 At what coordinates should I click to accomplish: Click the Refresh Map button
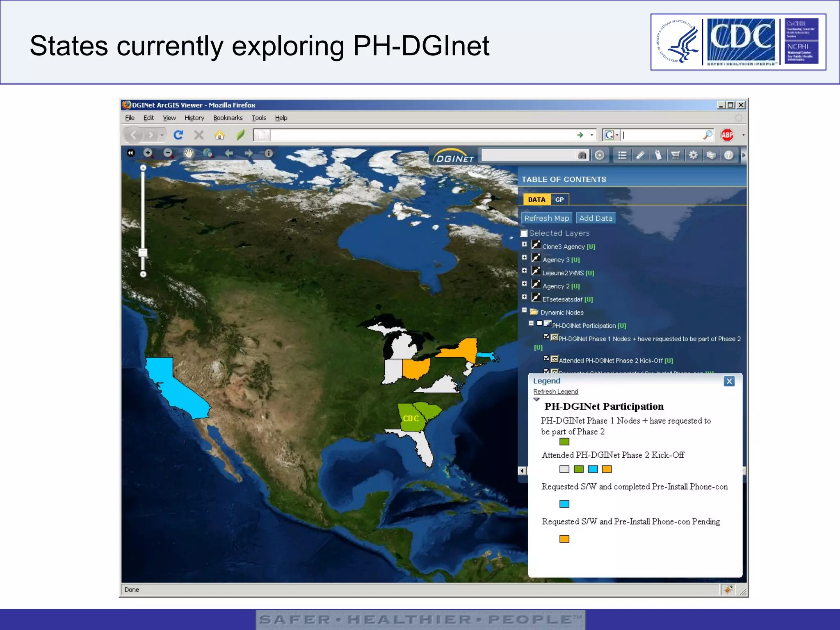coord(547,218)
